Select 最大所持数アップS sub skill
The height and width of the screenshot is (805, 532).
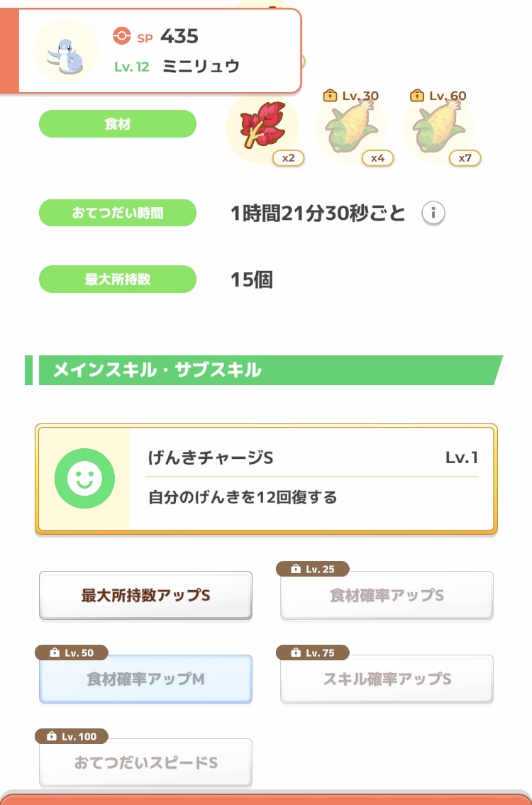(x=146, y=596)
